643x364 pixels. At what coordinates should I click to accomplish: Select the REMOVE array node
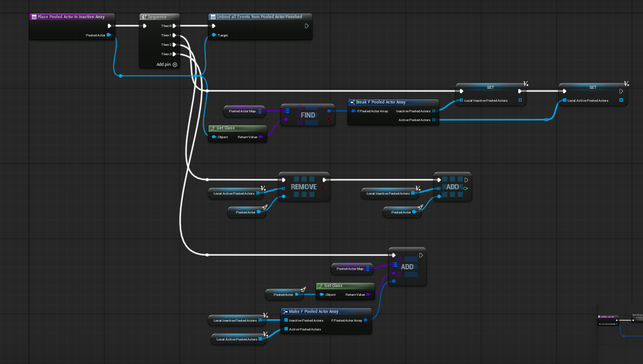pos(304,187)
